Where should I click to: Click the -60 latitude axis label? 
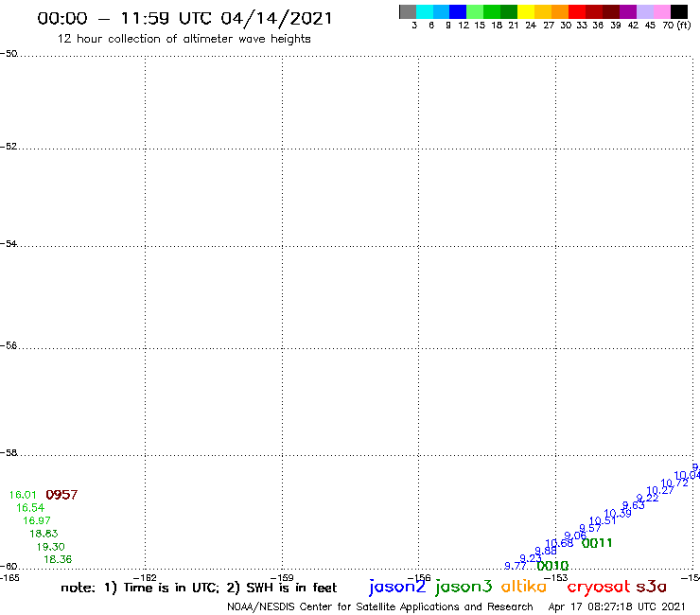pyautogui.click(x=9, y=567)
